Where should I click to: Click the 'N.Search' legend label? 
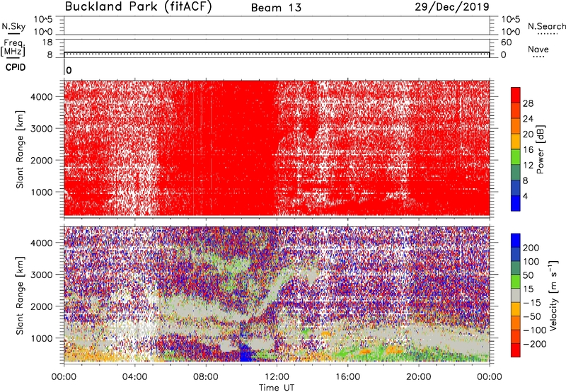[546, 26]
